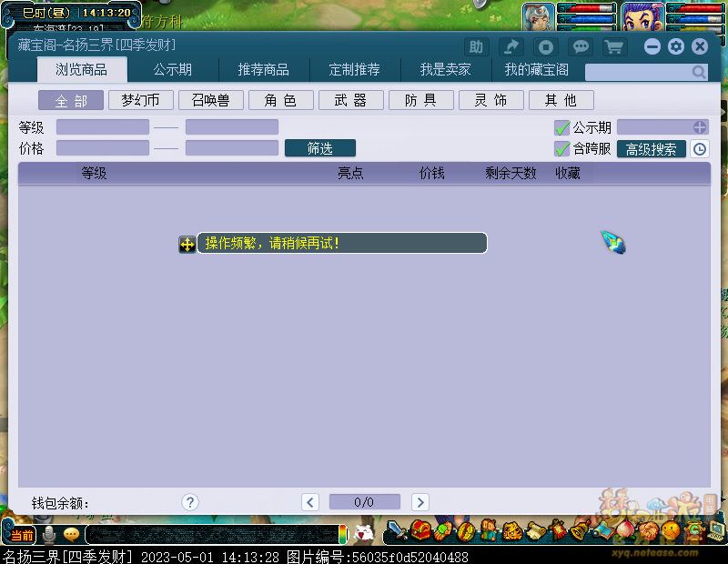This screenshot has height=564, width=728.
Task: Uncheck the 含跨服 checkbox
Action: (x=561, y=149)
